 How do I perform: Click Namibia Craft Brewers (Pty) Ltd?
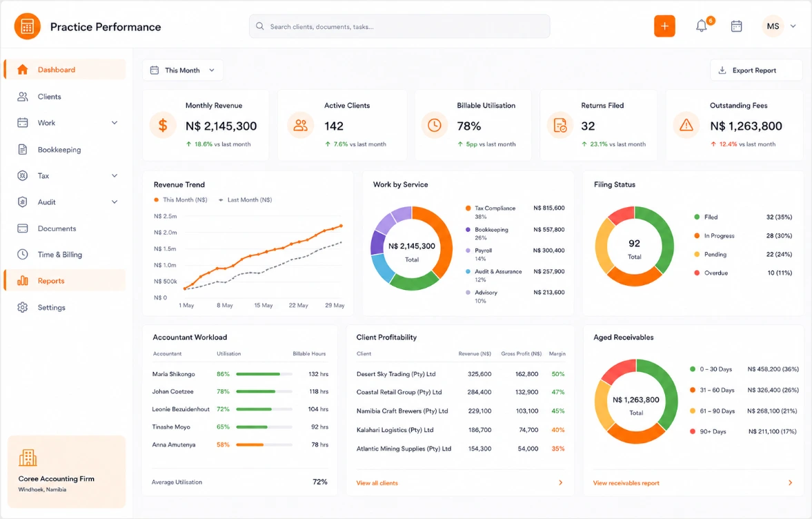coord(402,411)
